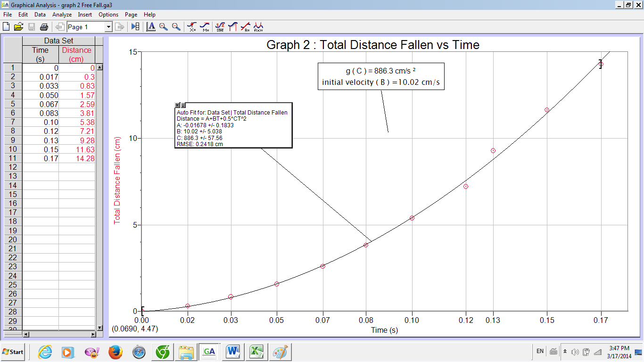Open the Statistics (STAT) tool
The image size is (644, 362).
(220, 27)
